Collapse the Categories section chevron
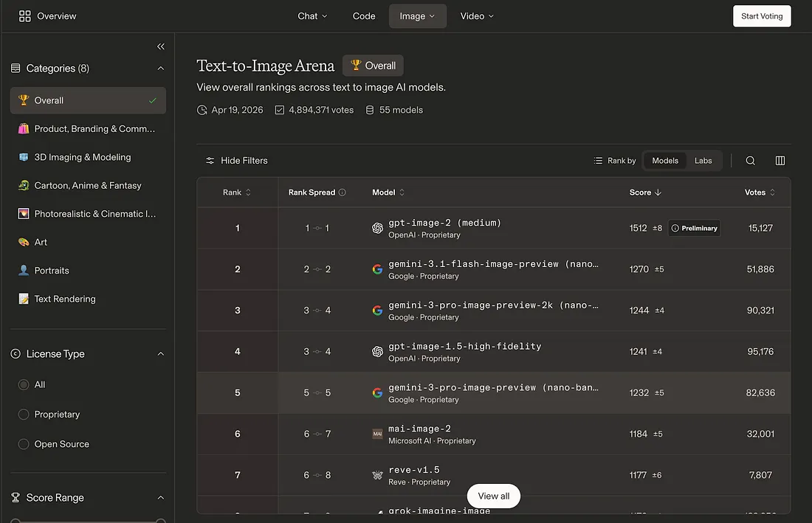Image resolution: width=812 pixels, height=523 pixels. tap(160, 69)
